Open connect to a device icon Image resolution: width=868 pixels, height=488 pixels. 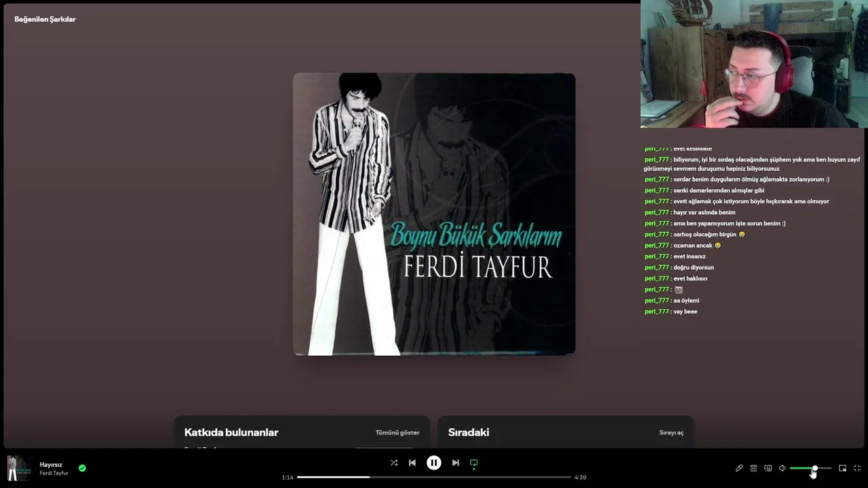point(768,468)
